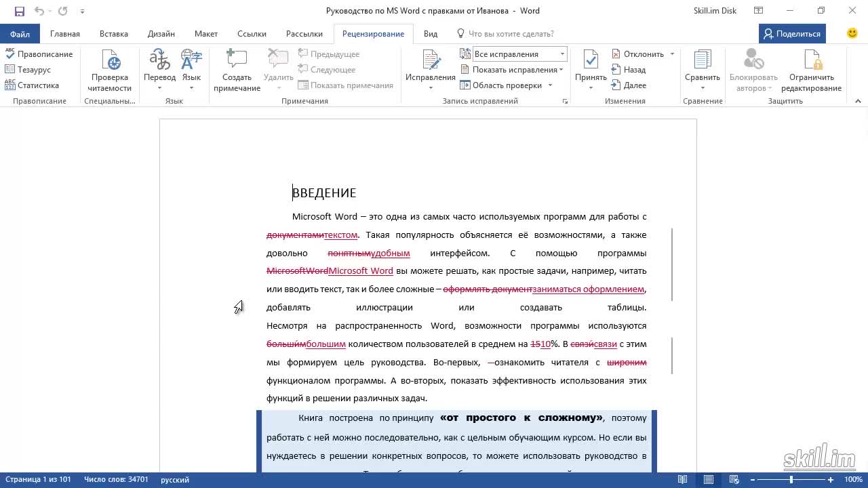This screenshot has width=868, height=488.
Task: Click the Язык language icon
Action: click(191, 60)
